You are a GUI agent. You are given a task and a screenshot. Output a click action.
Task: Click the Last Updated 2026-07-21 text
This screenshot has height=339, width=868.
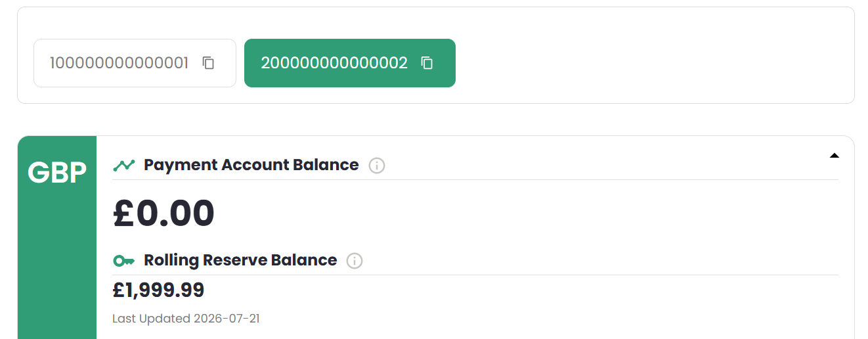pos(186,319)
